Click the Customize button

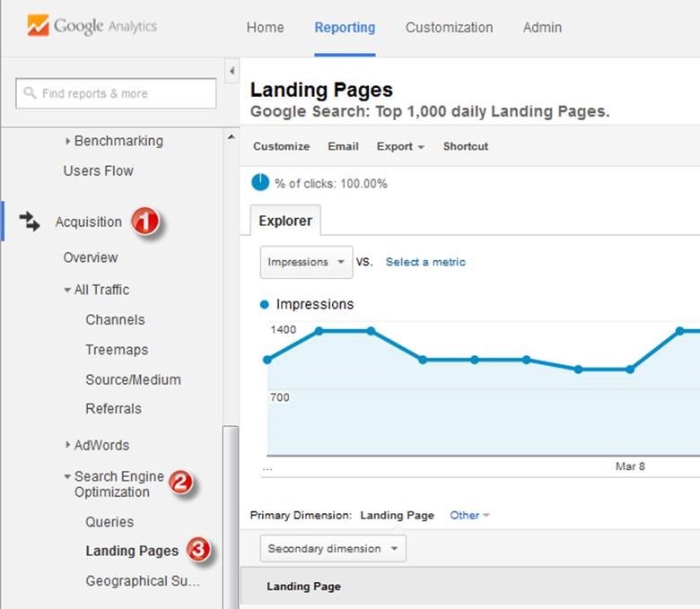281,146
